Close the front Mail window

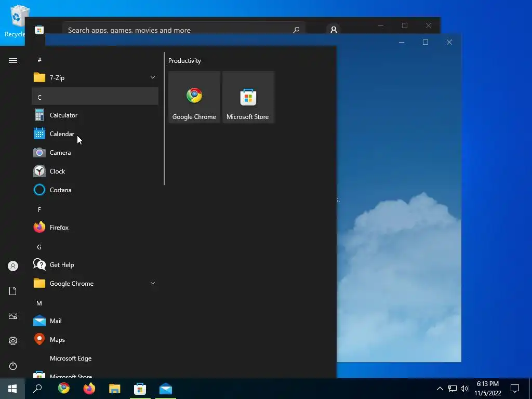(449, 42)
